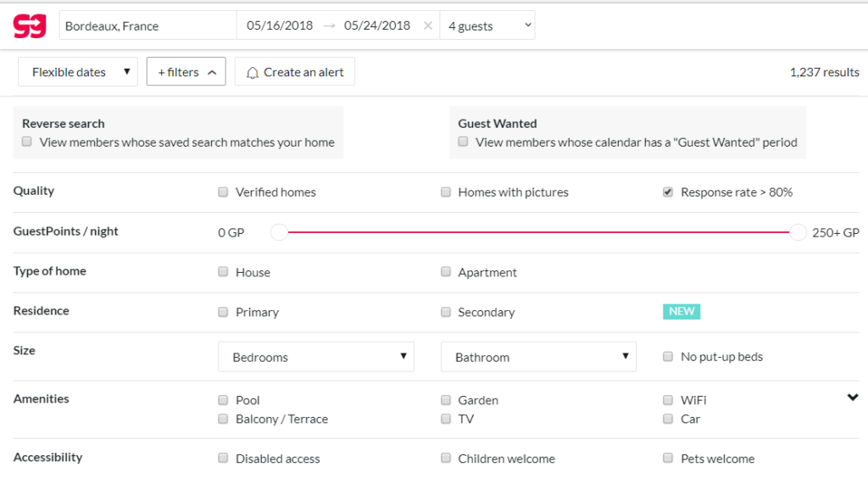Collapse the + filters panel
The image size is (868, 484).
(x=186, y=72)
